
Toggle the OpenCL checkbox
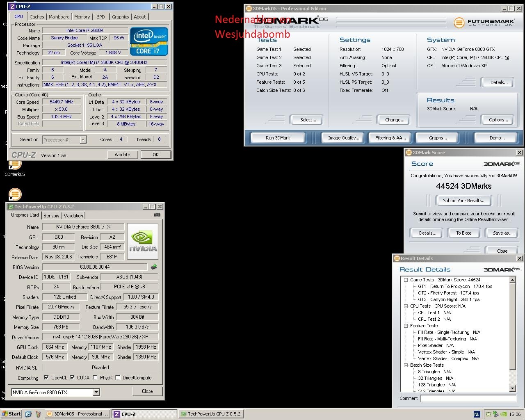[46, 378]
